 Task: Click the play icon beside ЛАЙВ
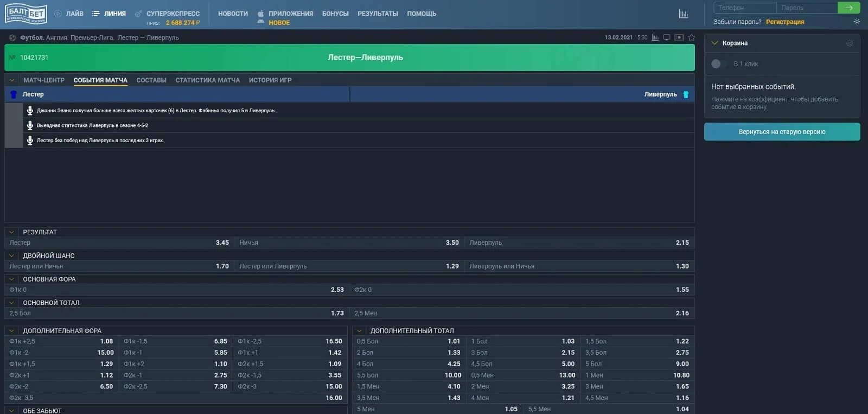pos(58,14)
